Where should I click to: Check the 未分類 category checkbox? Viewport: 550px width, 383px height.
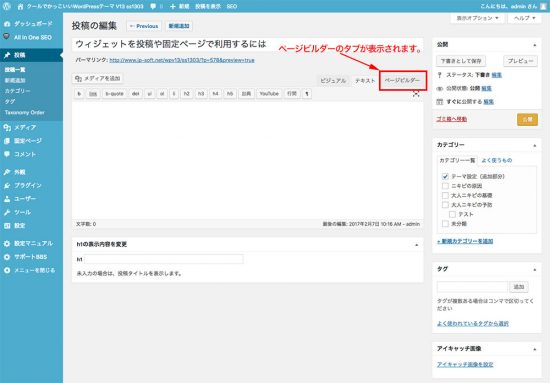pos(445,224)
